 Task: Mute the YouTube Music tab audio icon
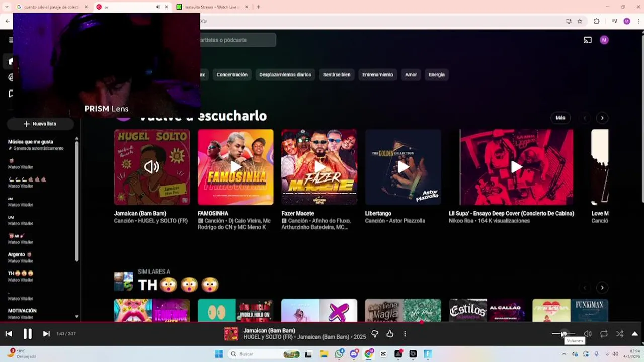coord(158,7)
